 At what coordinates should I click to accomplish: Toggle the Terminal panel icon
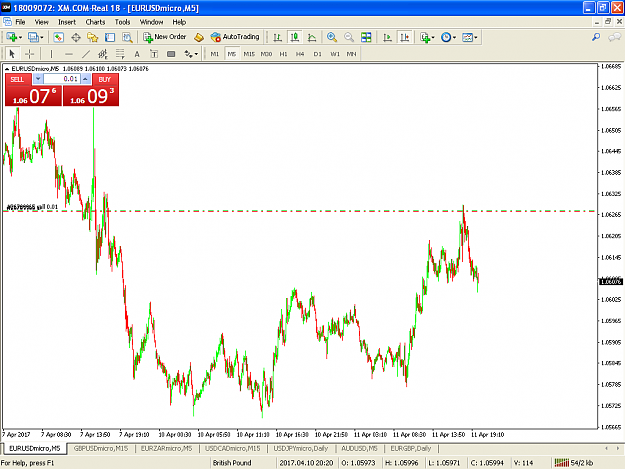click(110, 37)
